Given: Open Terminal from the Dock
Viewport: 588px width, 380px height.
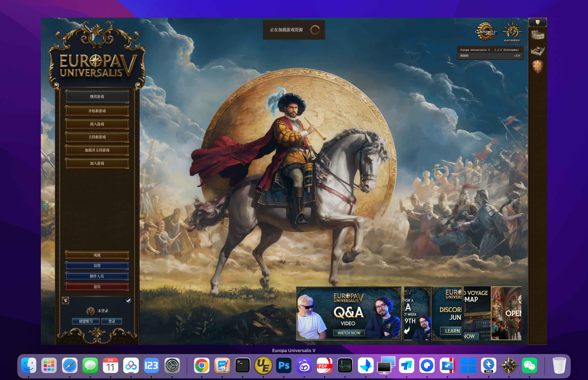Looking at the screenshot, I should click(x=243, y=365).
